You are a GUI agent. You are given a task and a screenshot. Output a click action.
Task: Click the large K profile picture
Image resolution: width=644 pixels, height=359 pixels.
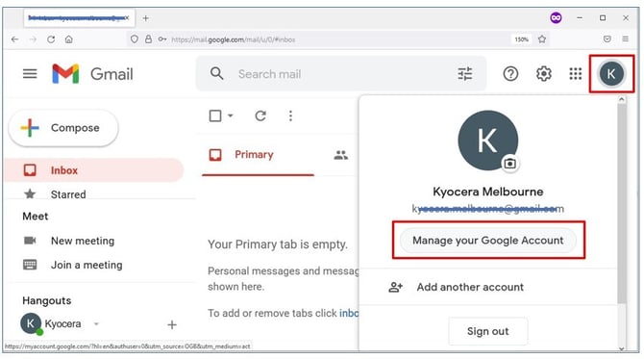pos(488,141)
